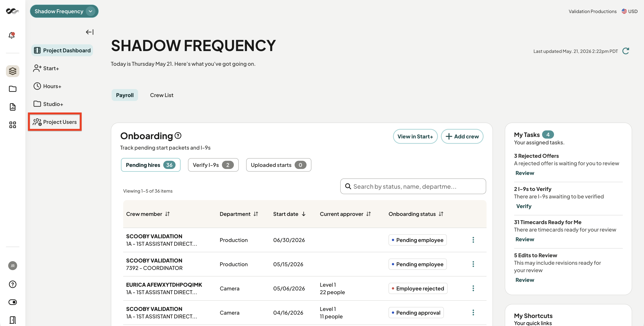Screen dimensions: 644x326
Task: Click Add crew button
Action: coord(462,137)
